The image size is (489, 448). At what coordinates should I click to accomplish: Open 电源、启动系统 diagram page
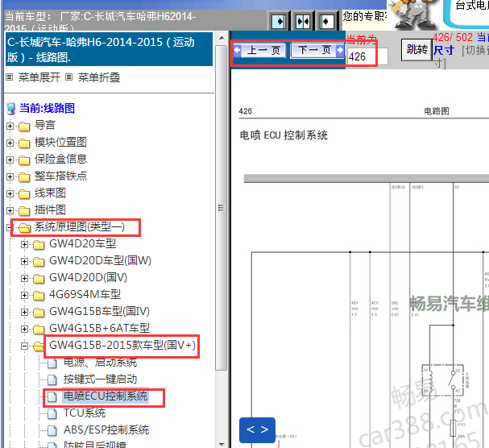pyautogui.click(x=101, y=363)
